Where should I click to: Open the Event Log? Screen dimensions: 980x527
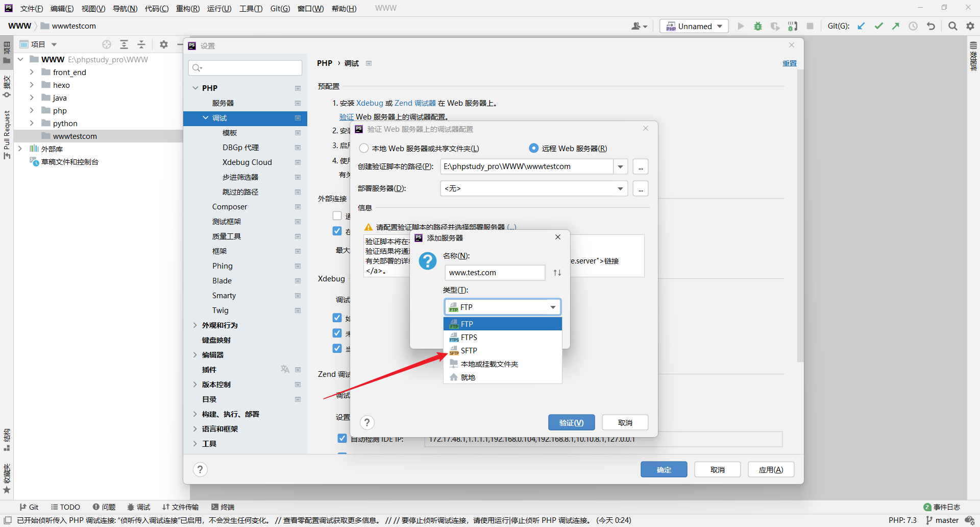pyautogui.click(x=942, y=507)
